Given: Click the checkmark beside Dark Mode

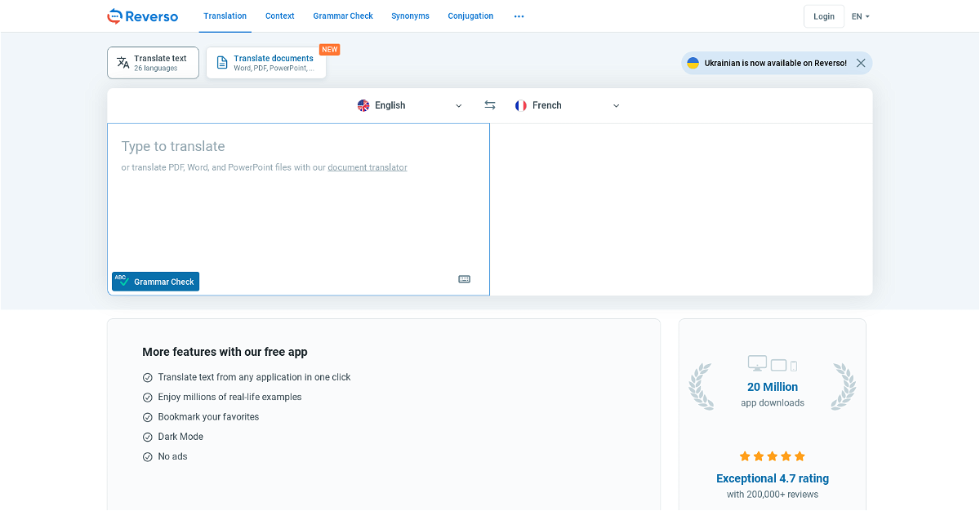Looking at the screenshot, I should pos(148,438).
